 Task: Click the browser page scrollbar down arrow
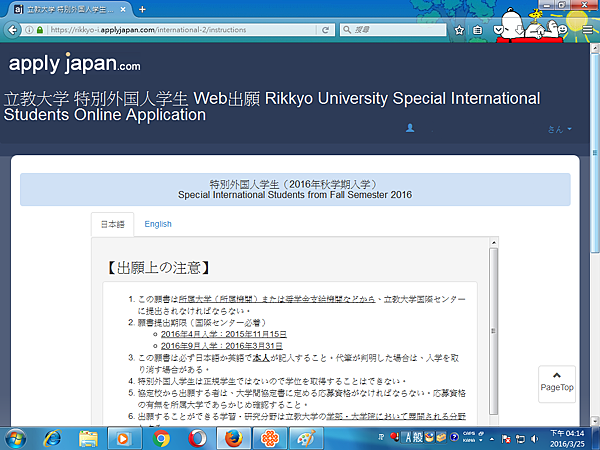595,421
